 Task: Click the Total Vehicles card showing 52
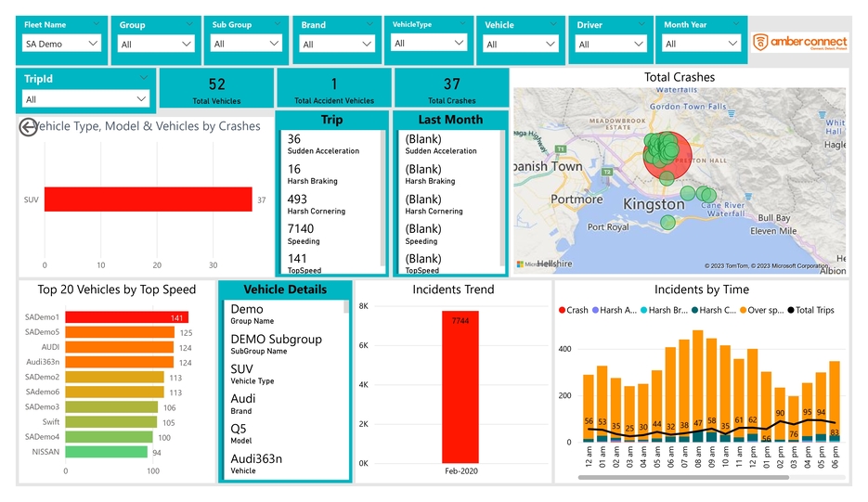point(217,90)
